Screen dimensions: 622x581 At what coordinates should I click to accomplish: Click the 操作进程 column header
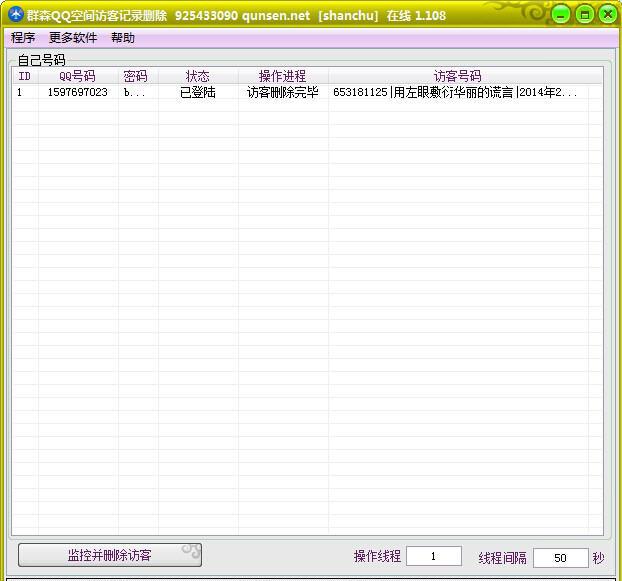(283, 76)
